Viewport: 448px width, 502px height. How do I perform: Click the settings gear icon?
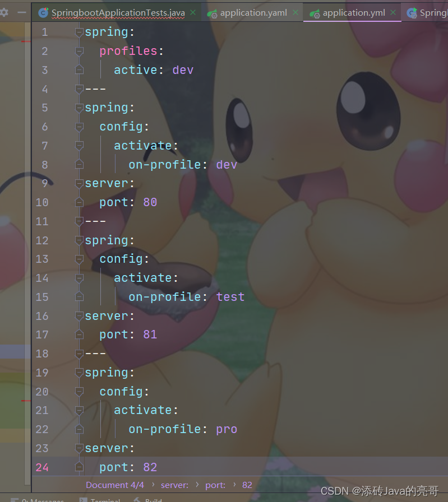point(4,12)
